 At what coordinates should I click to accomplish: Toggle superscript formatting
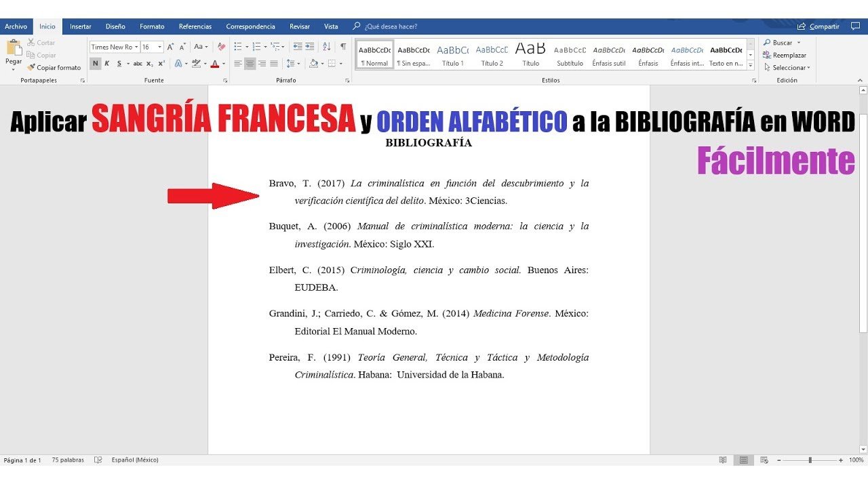(x=161, y=64)
